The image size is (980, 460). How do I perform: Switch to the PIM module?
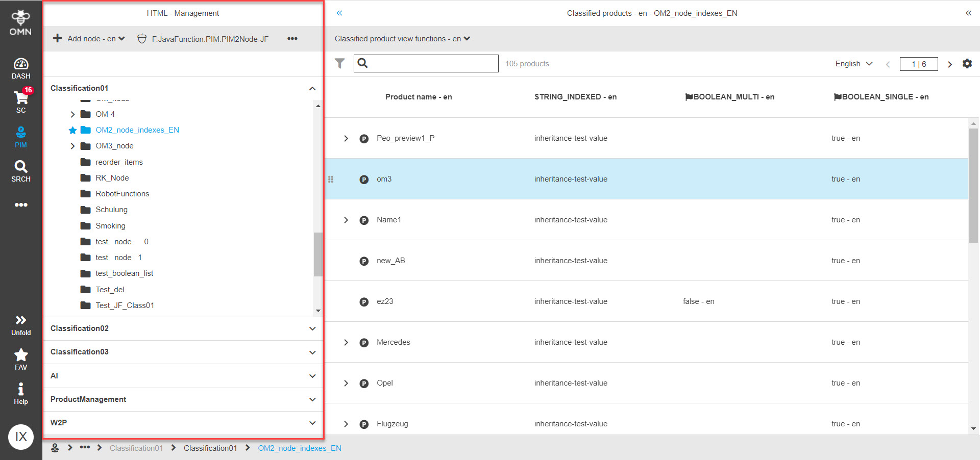coord(20,136)
